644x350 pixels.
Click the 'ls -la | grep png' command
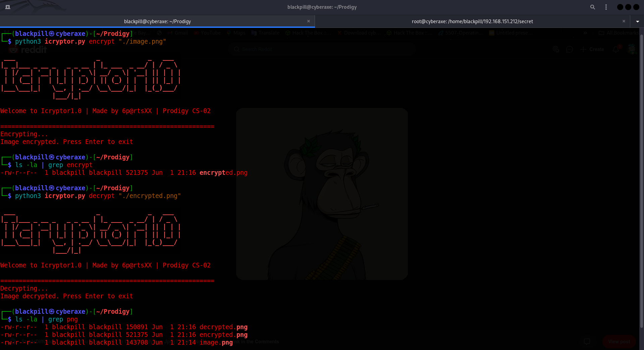46,319
